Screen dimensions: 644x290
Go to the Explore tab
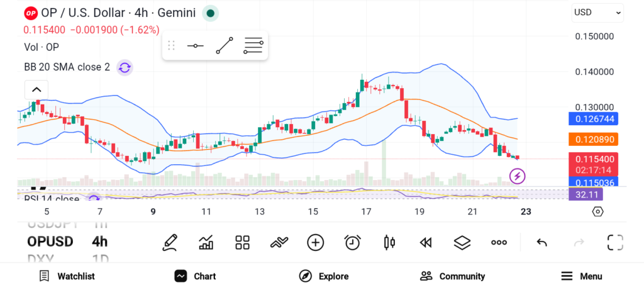pyautogui.click(x=324, y=276)
